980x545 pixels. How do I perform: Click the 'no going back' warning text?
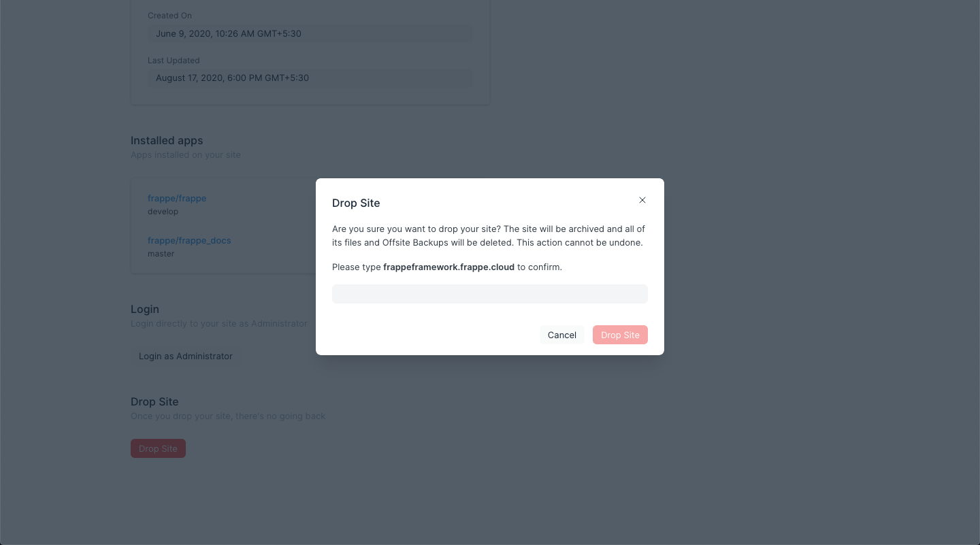228,416
